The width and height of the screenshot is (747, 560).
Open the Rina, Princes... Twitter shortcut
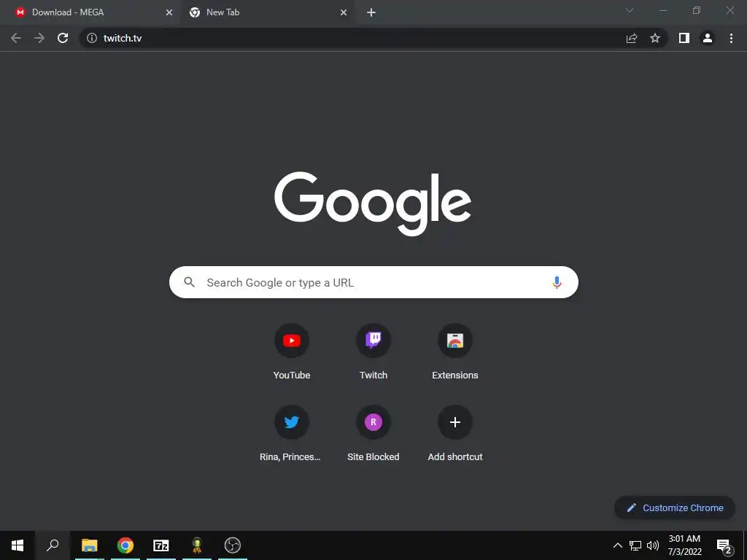pyautogui.click(x=292, y=435)
